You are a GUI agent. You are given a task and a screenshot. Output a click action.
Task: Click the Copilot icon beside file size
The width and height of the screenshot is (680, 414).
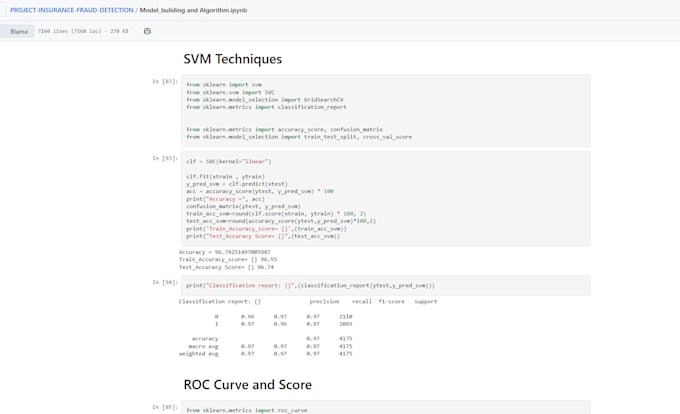(147, 31)
